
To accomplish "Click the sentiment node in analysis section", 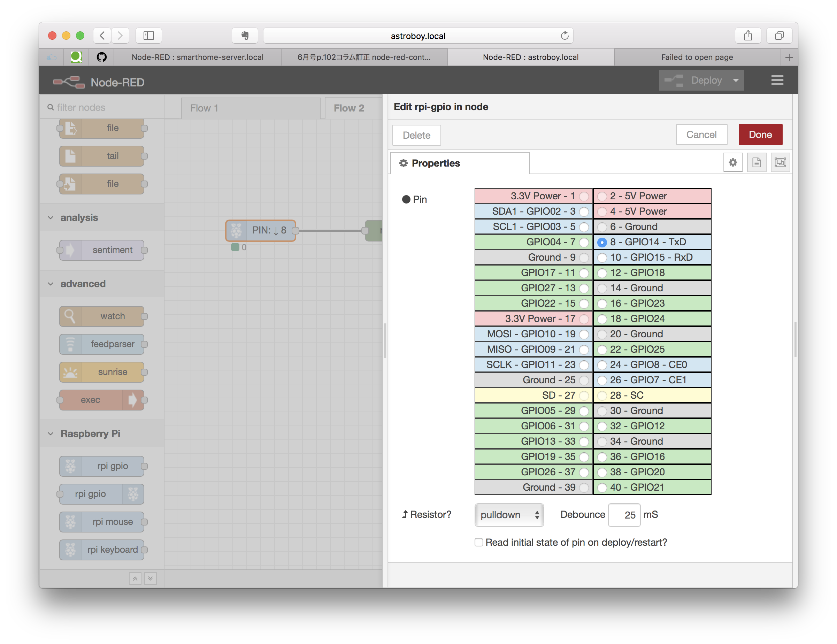I will click(101, 250).
